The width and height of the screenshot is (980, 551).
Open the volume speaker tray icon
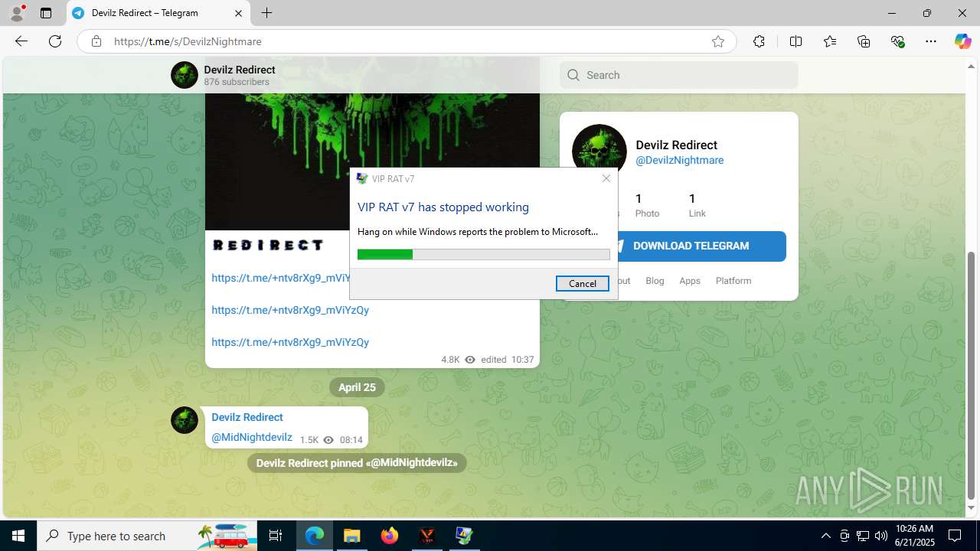[x=881, y=536]
